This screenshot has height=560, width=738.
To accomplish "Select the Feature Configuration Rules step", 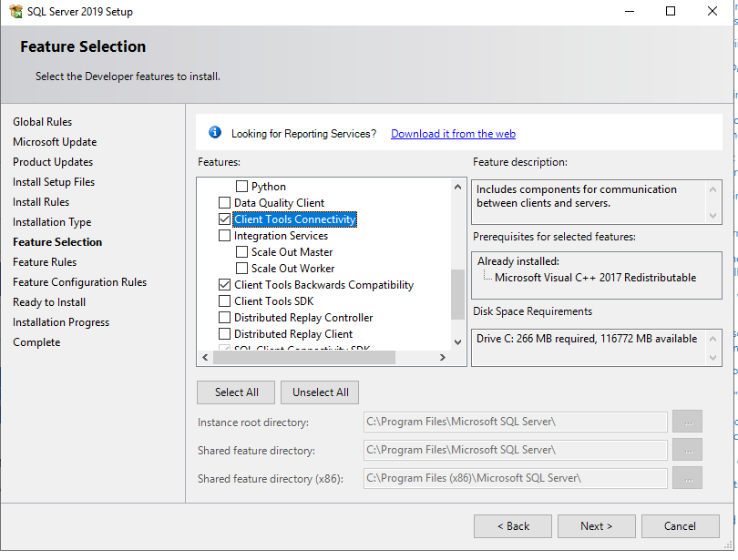I will (79, 282).
